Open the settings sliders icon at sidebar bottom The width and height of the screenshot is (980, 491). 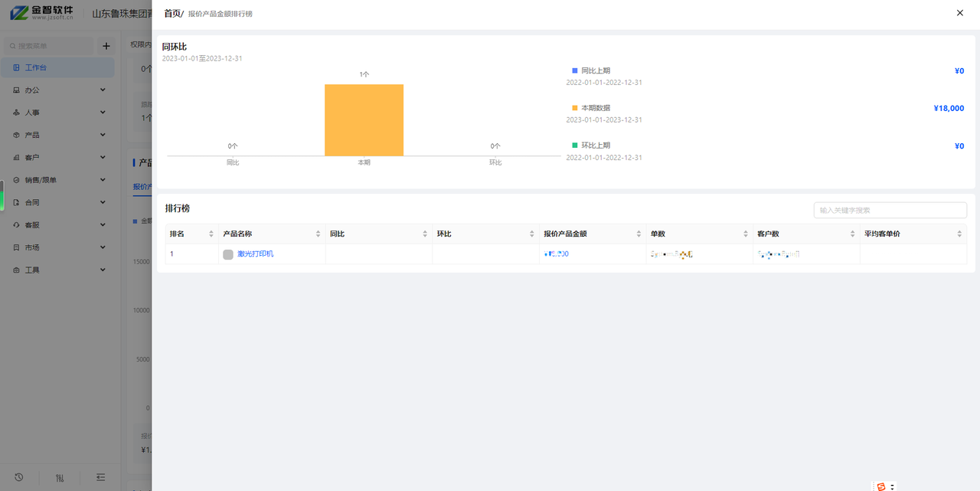coord(60,478)
